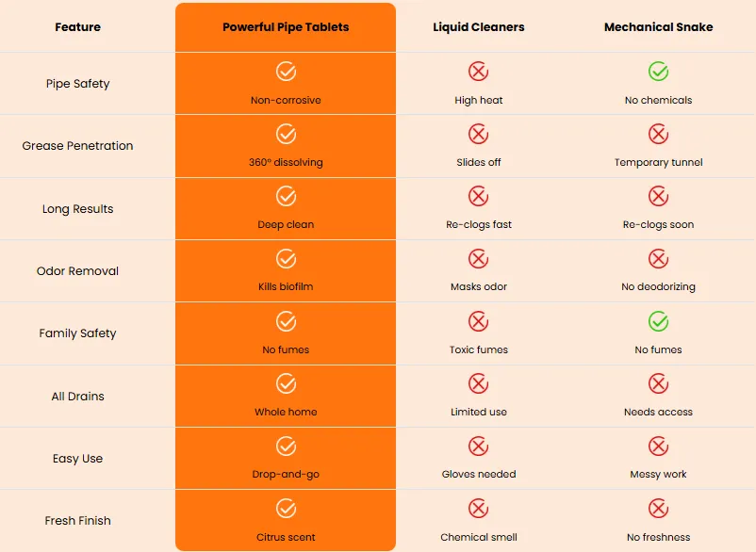Click the Drop-and-go text
756x552 pixels.
286,475
